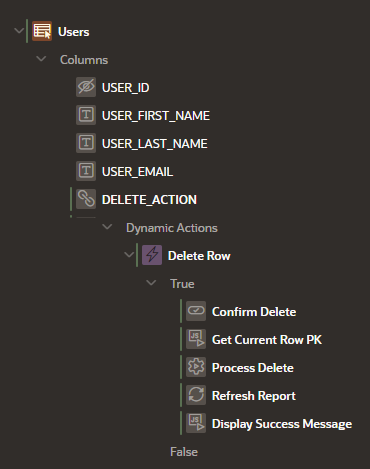Collapse the True actions branch

point(151,283)
